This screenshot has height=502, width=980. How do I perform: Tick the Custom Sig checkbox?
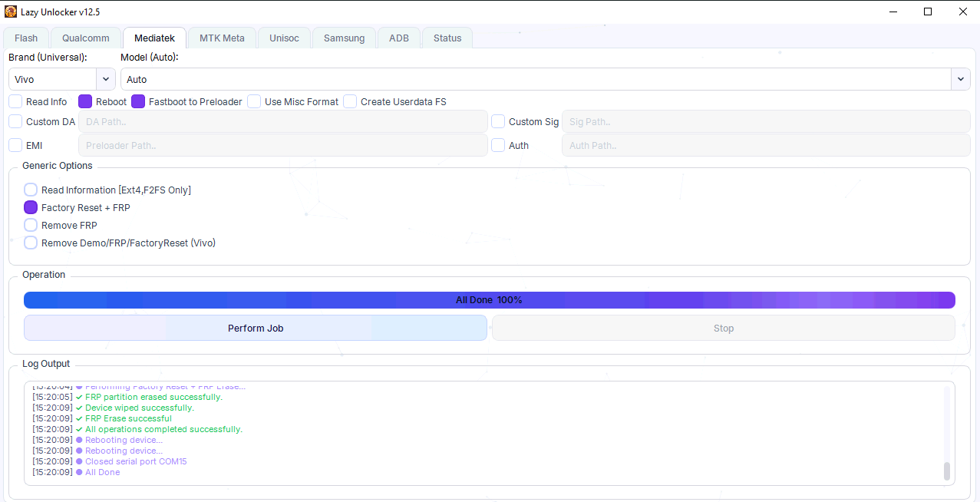click(x=498, y=121)
